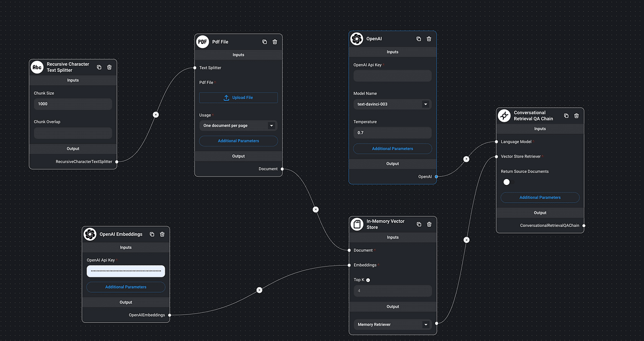This screenshot has height=341, width=644.
Task: Open Additional Parameters in OpenAI Embeddings node
Action: (126, 287)
